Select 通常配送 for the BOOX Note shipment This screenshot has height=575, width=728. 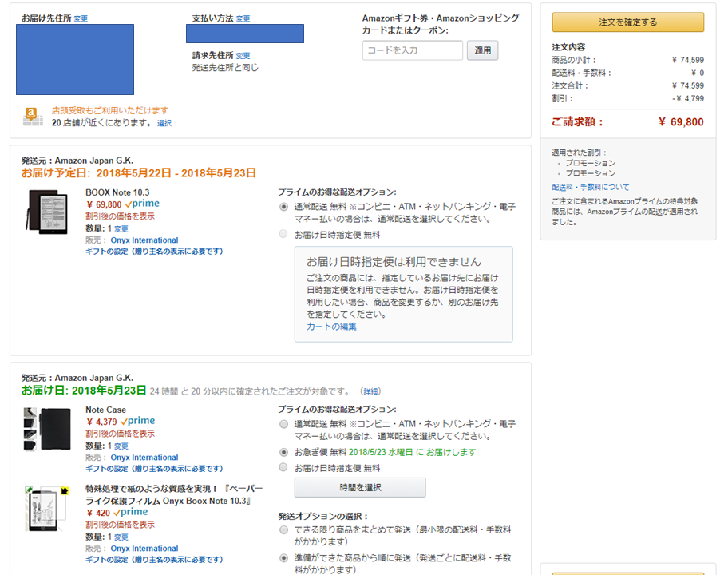283,207
